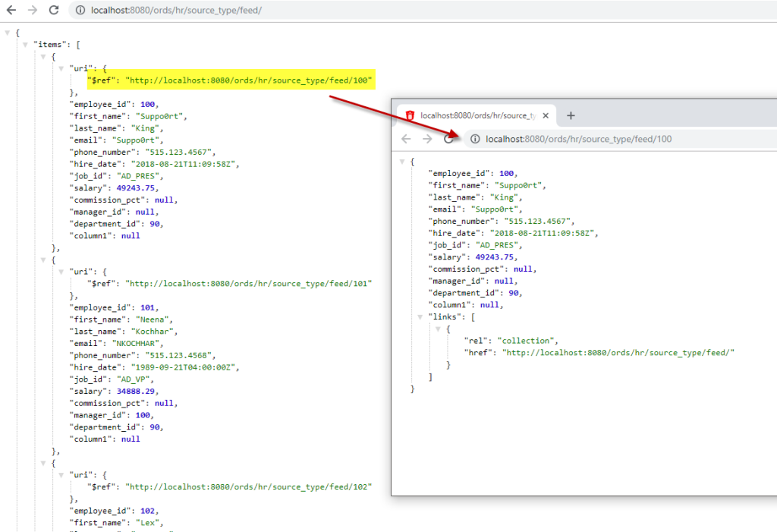Select phone_number "515.123.4568" value
This screenshot has height=532, width=777.
tap(180, 355)
